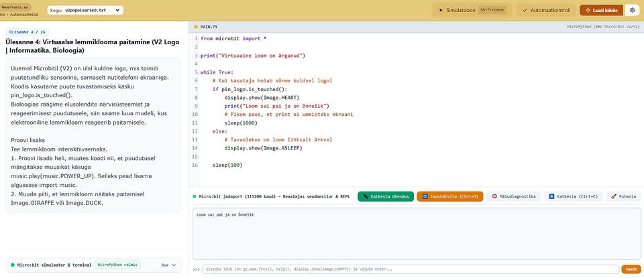Focus the REPL command input field

click(x=411, y=269)
